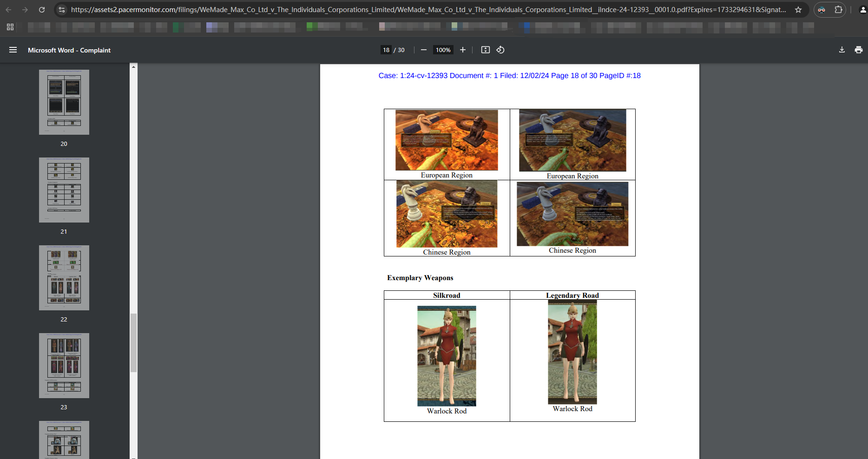Screen dimensions: 868x459
Task: Click the PDF address bar URL
Action: coord(418,9)
